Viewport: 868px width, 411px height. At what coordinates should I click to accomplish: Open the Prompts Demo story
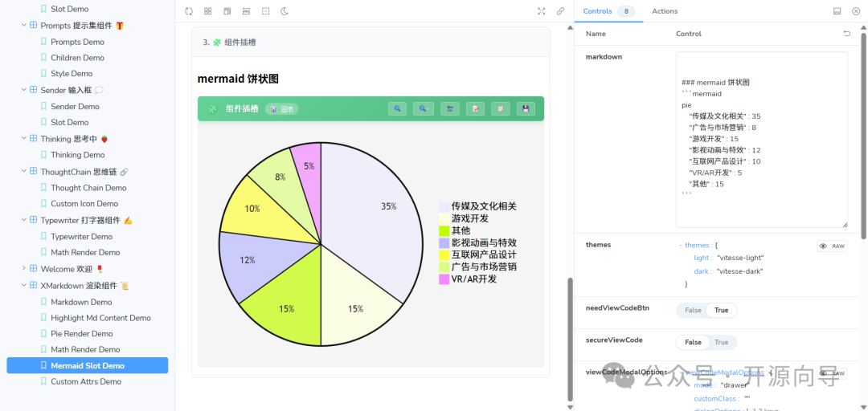point(77,42)
